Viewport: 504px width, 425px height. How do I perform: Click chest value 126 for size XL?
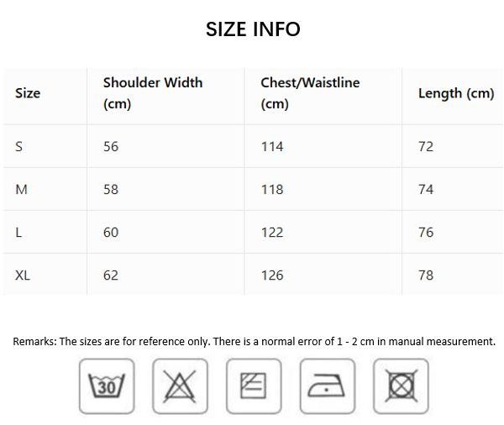coord(272,275)
